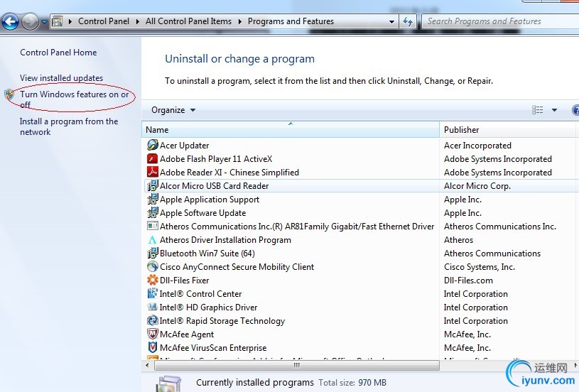Click the Intel Rapid Storage Technology icon
This screenshot has height=392, width=579.
[153, 320]
